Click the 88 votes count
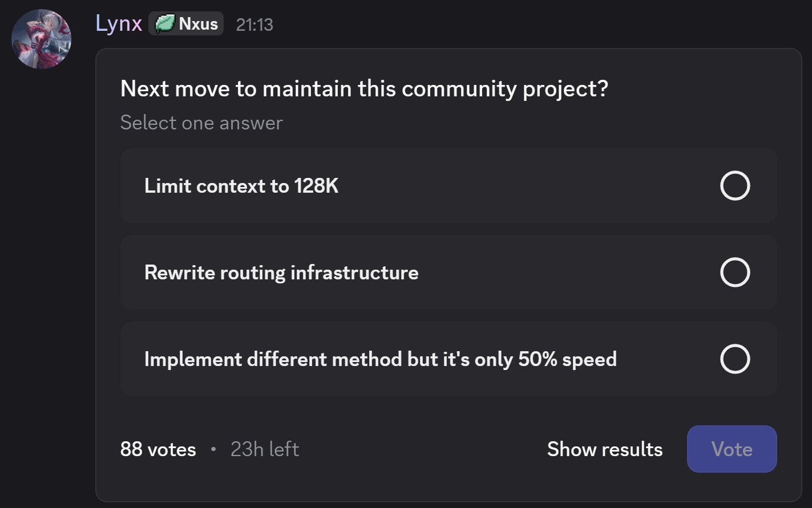812x508 pixels. pos(158,449)
